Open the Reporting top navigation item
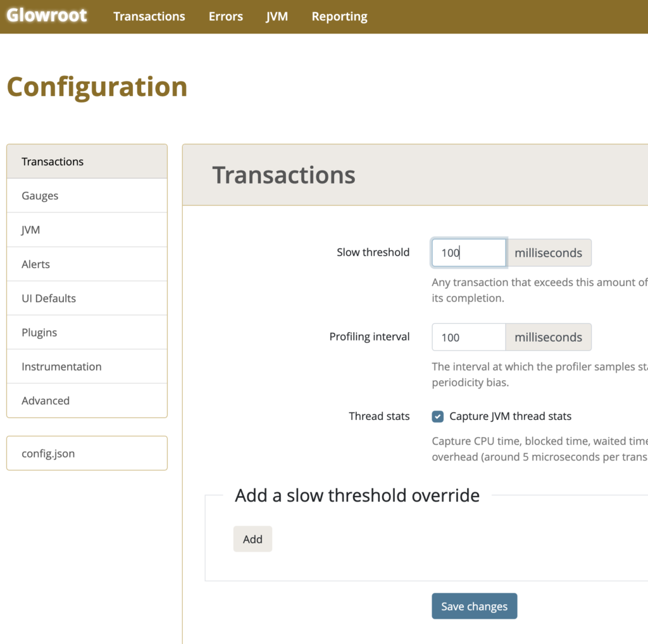 339,16
